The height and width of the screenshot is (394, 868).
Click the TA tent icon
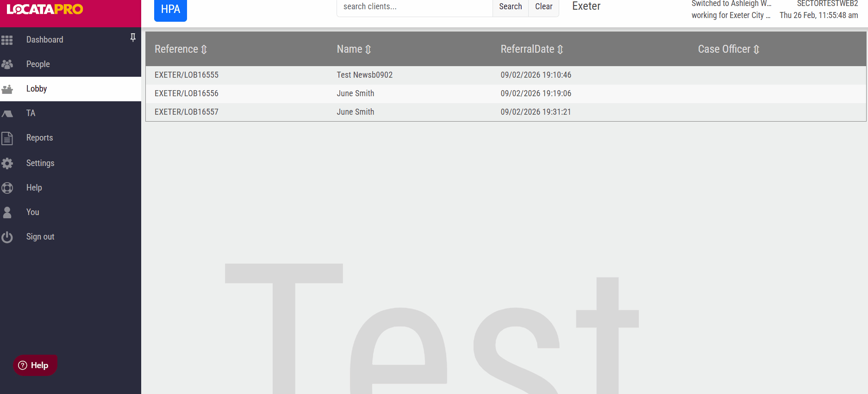click(7, 113)
